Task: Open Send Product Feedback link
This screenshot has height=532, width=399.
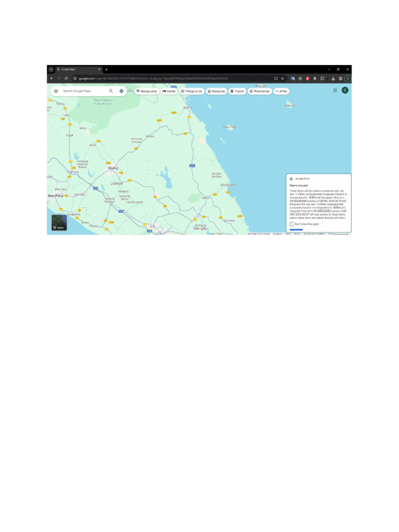Action: tap(314, 234)
